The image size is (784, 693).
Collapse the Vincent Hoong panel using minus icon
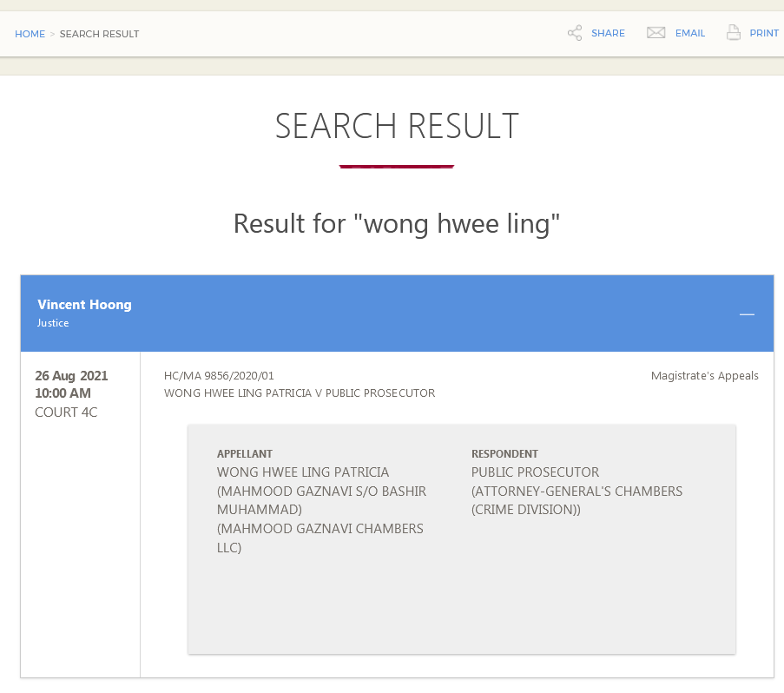click(747, 313)
